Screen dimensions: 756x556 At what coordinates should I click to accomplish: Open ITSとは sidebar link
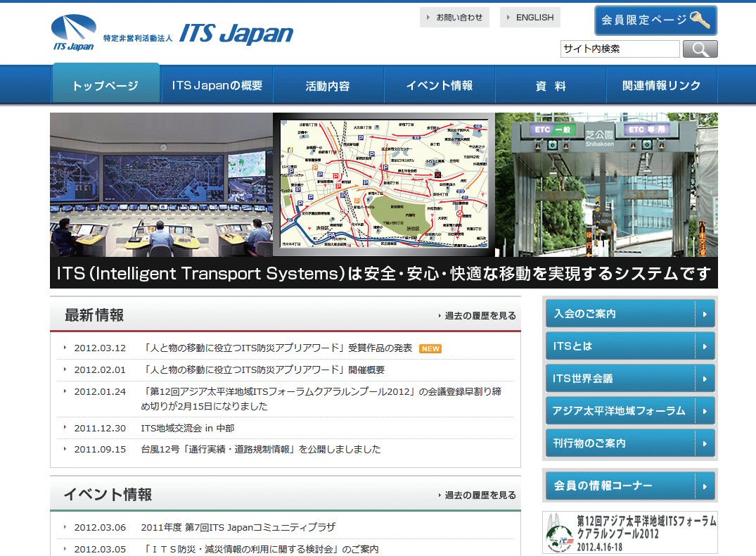point(630,346)
